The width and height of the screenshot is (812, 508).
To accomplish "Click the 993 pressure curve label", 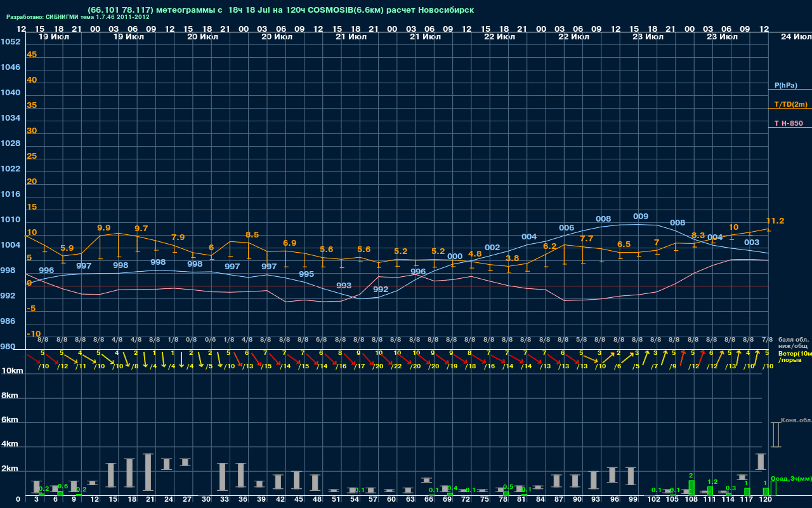I will (x=344, y=286).
